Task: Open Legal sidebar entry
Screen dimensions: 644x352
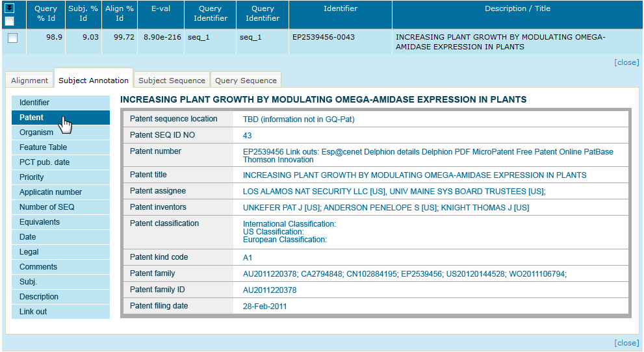Action: pyautogui.click(x=61, y=252)
